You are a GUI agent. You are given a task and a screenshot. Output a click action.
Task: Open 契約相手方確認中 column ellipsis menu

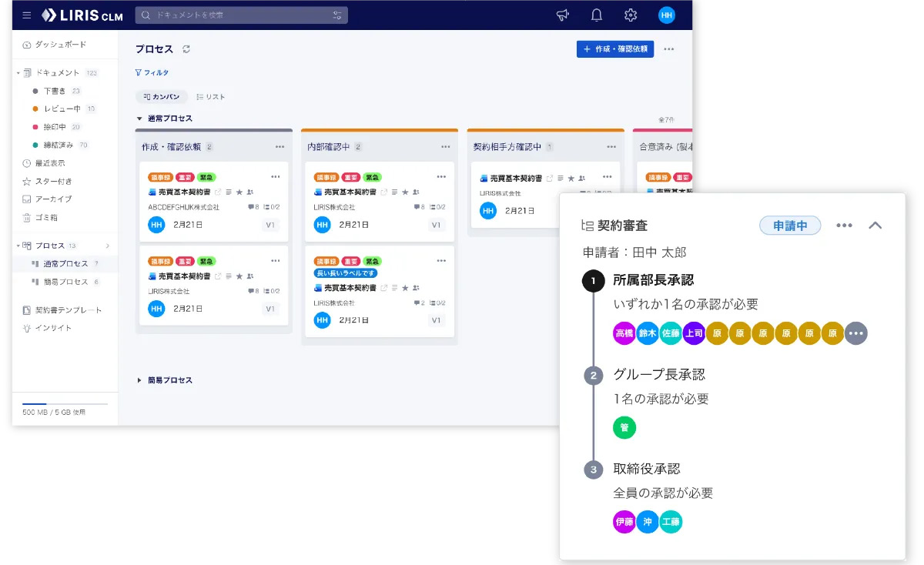point(611,146)
